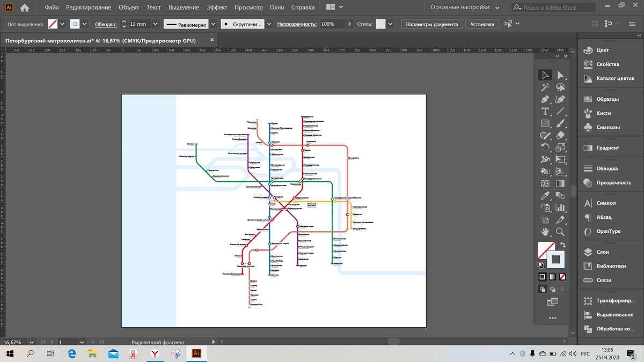Select the Gradient tool in the toolbox
This screenshot has width=644, height=362.
coord(560,183)
